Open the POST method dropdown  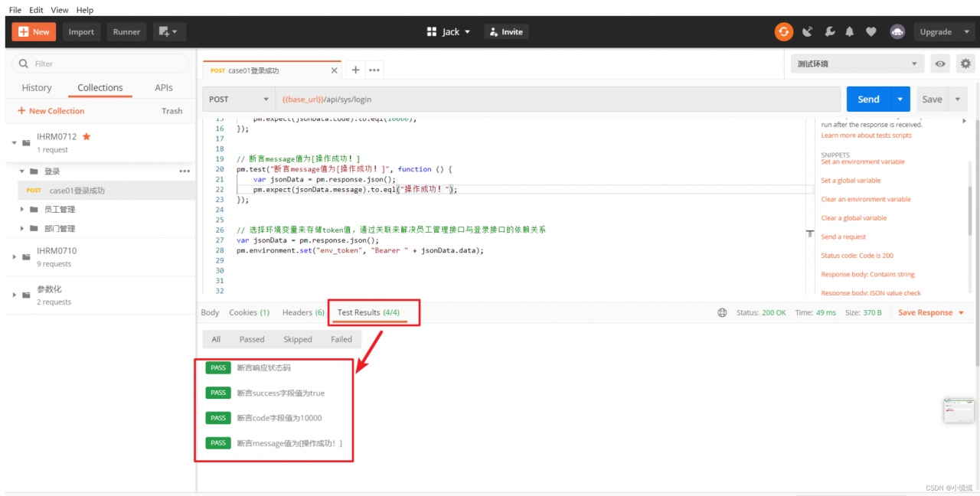pos(238,99)
